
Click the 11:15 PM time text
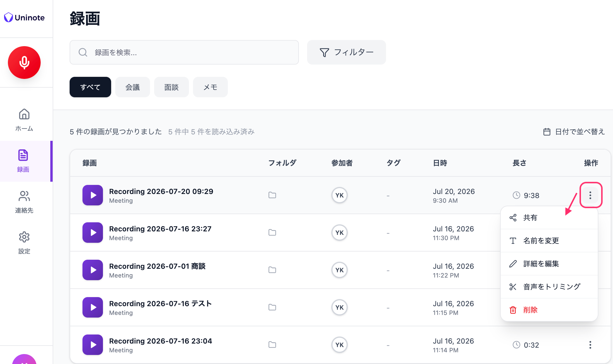[x=445, y=313]
